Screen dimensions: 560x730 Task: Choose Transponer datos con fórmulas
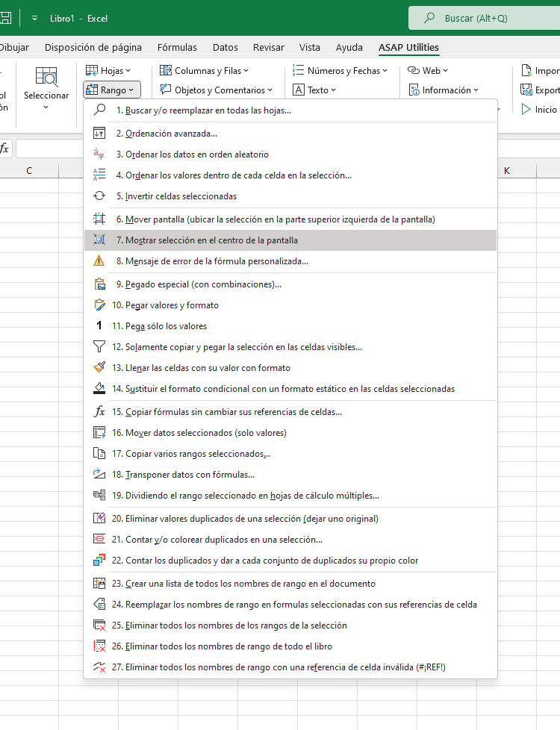pyautogui.click(x=290, y=475)
